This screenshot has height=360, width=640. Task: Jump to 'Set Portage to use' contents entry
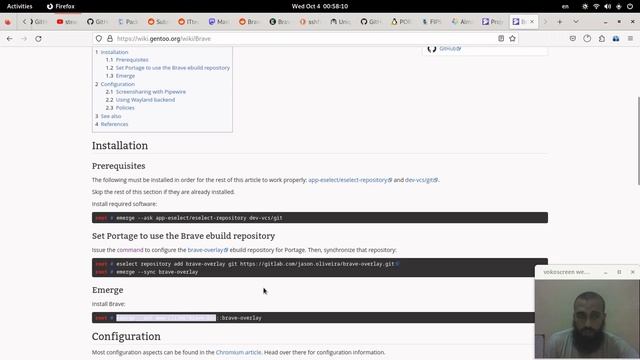(x=173, y=68)
